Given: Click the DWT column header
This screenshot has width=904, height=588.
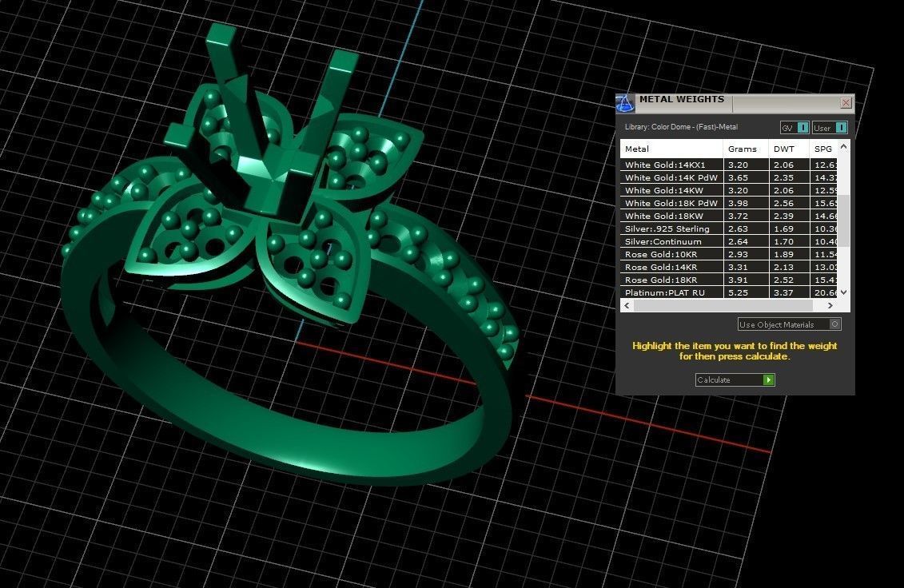Looking at the screenshot, I should pyautogui.click(x=789, y=149).
